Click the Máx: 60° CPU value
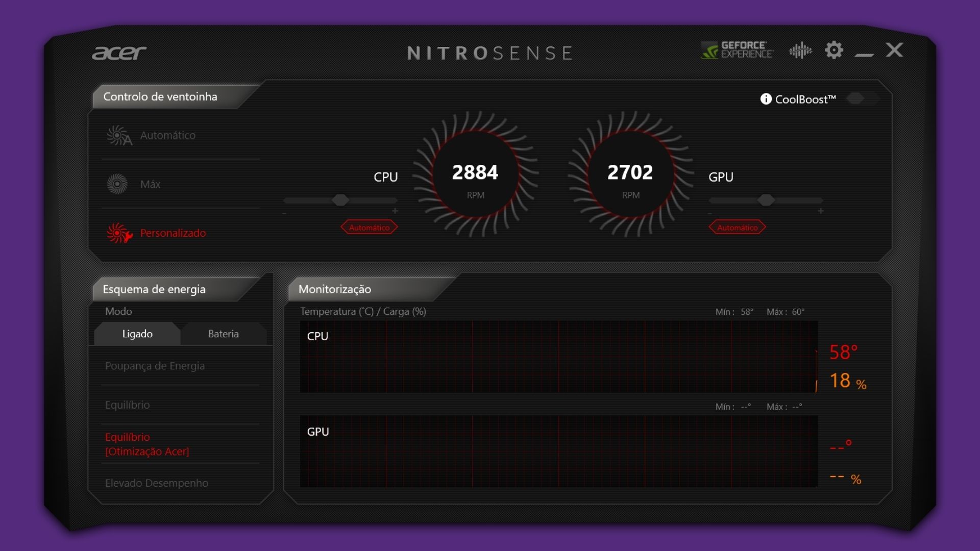The image size is (980, 551). coord(786,312)
